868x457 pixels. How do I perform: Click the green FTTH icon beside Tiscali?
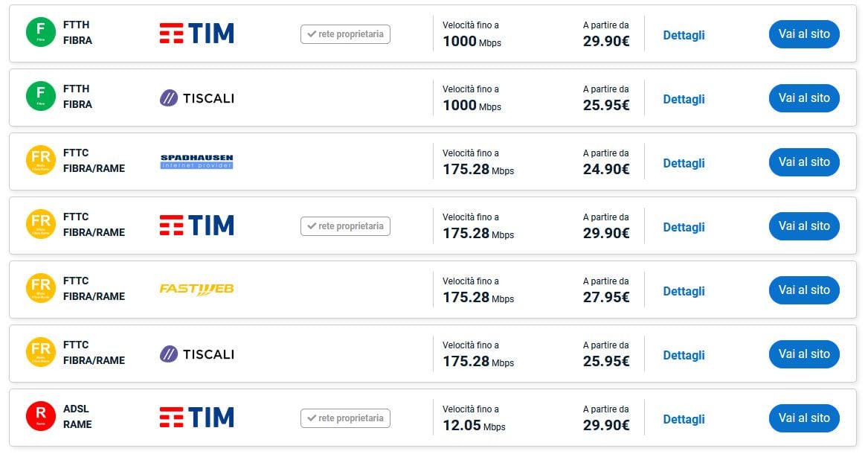tap(41, 97)
